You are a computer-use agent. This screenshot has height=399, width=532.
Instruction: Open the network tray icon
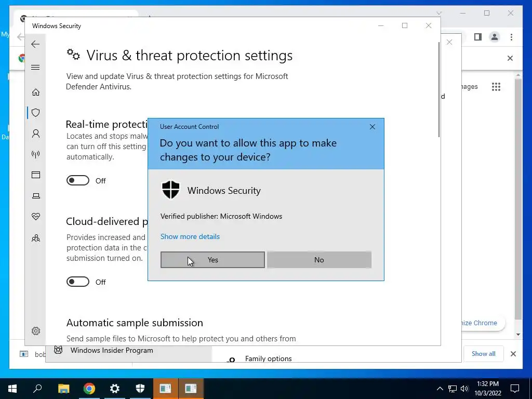[453, 389]
